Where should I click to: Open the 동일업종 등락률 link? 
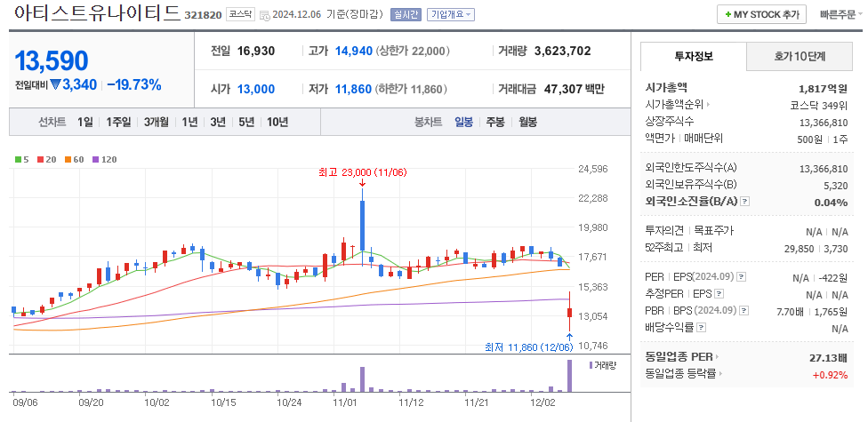684,374
